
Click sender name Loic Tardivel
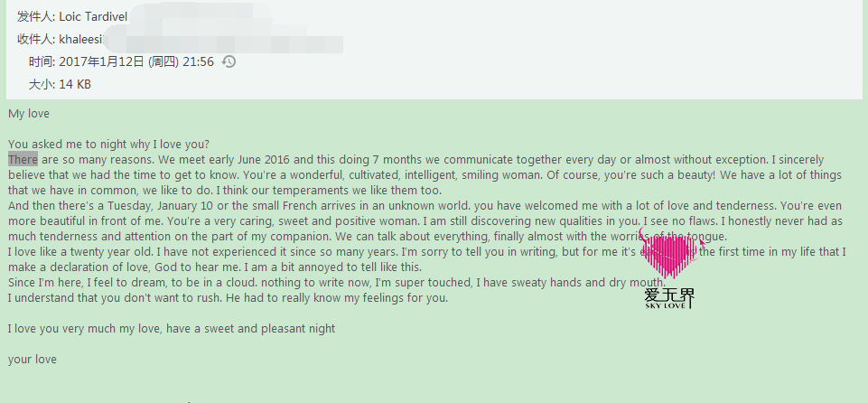pyautogui.click(x=93, y=16)
